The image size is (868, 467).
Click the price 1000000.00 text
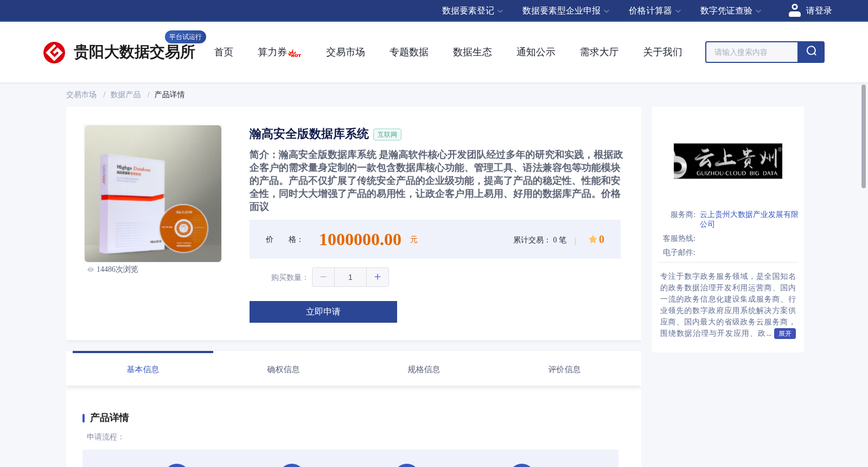click(x=360, y=239)
